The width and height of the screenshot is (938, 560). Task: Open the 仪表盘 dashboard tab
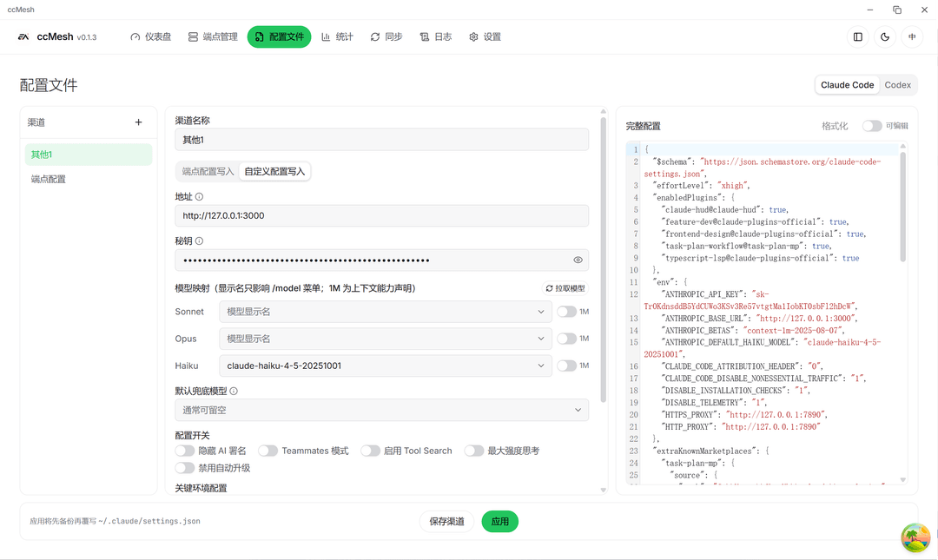click(151, 37)
